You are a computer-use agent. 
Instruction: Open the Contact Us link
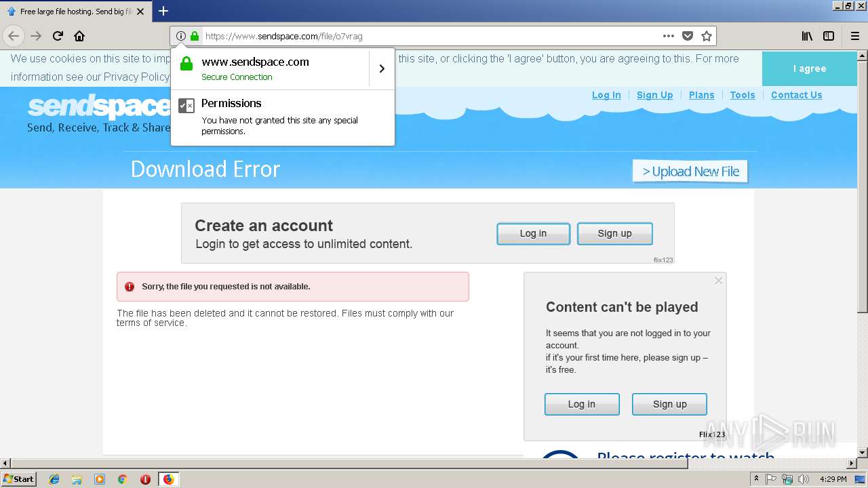[x=797, y=95]
